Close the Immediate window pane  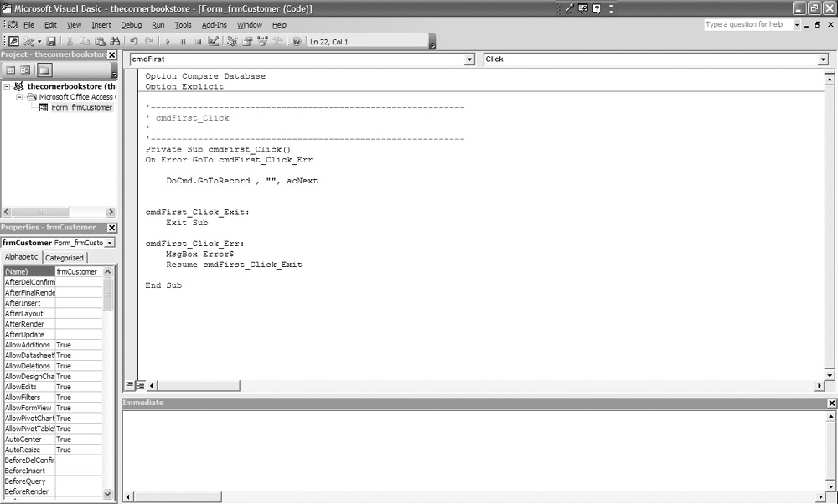(831, 403)
